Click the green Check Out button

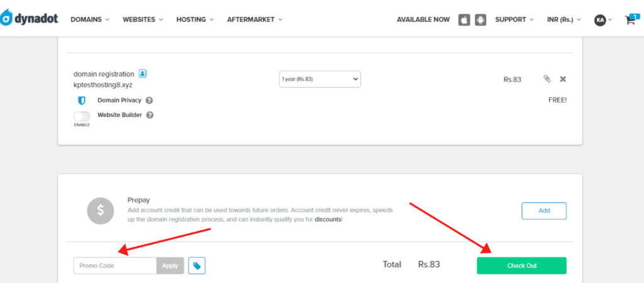tap(521, 265)
